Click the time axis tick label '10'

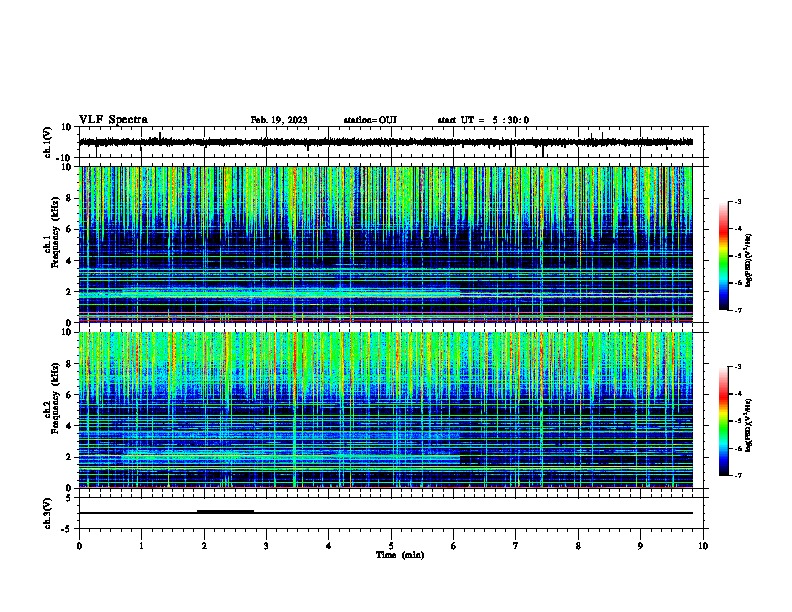(703, 546)
